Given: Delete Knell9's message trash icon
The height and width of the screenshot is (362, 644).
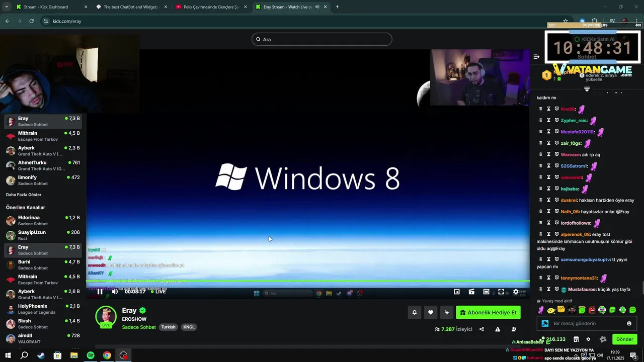Looking at the screenshot, I should click(541, 109).
